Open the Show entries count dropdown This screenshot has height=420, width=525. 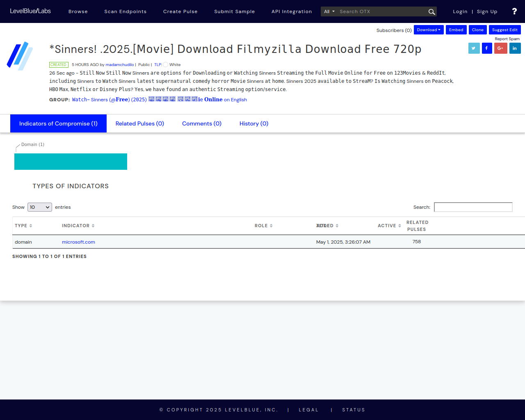click(40, 207)
